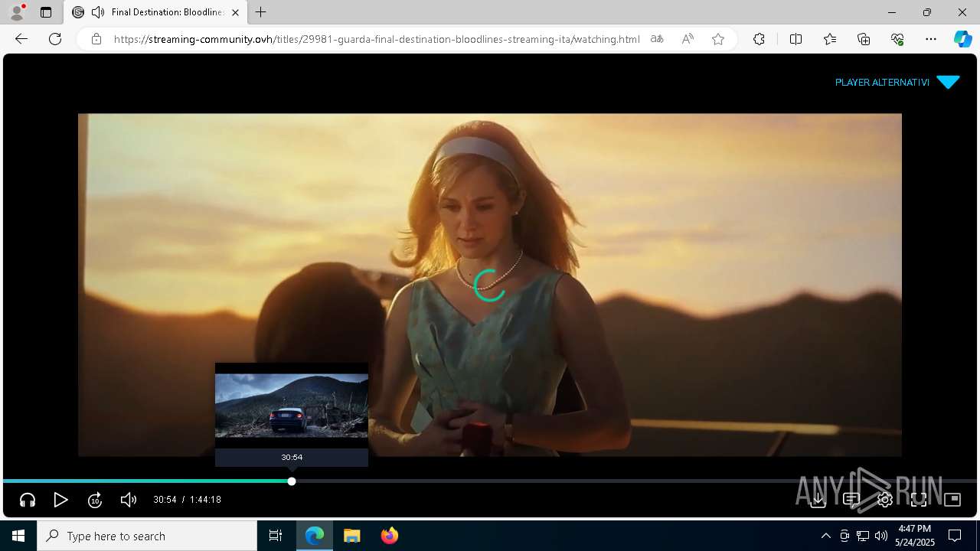Image resolution: width=980 pixels, height=551 pixels.
Task: Click the PLAYER ALTERNATIVI label
Action: point(882,83)
